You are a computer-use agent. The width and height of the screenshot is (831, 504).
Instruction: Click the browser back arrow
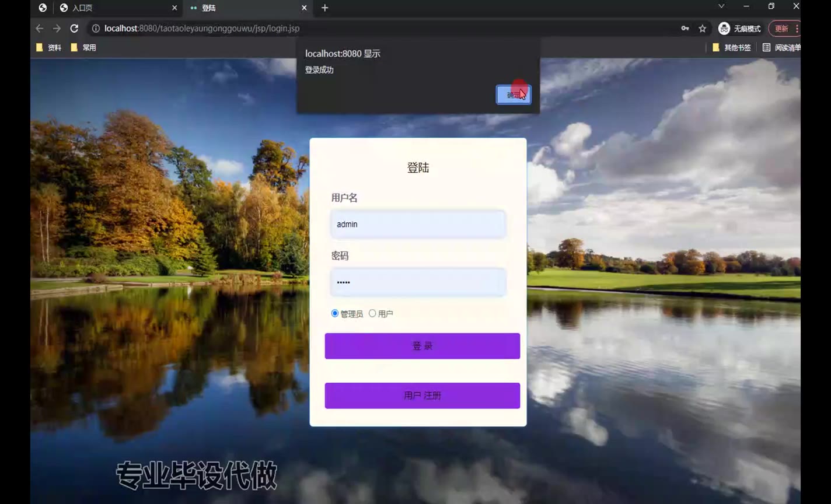[x=39, y=29]
